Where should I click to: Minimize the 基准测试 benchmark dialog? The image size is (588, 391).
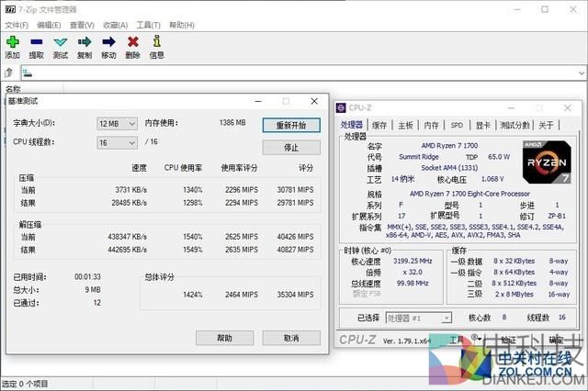point(258,101)
